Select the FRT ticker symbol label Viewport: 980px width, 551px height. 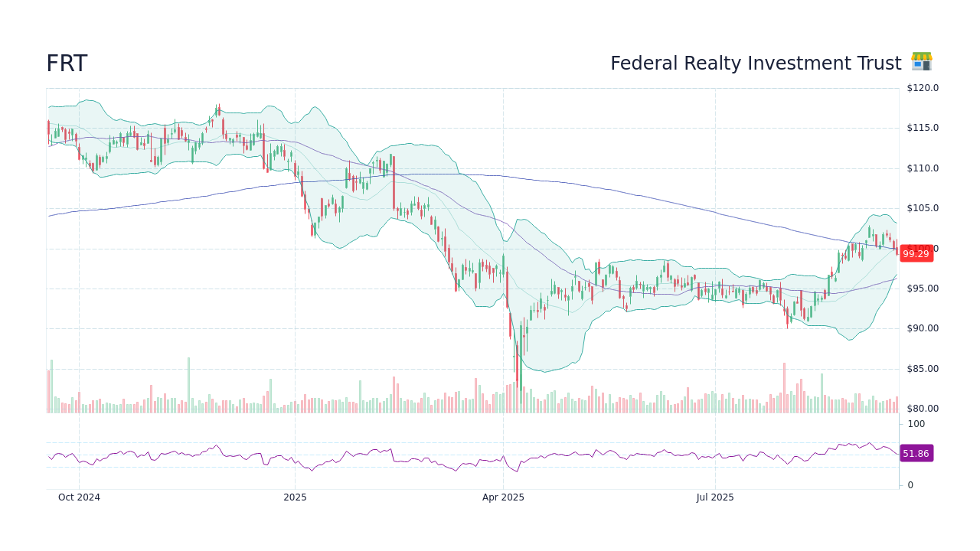click(67, 64)
